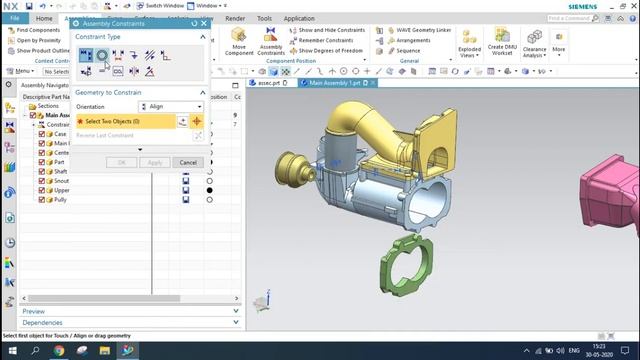
Task: Switch to the Render tab
Action: click(x=235, y=18)
